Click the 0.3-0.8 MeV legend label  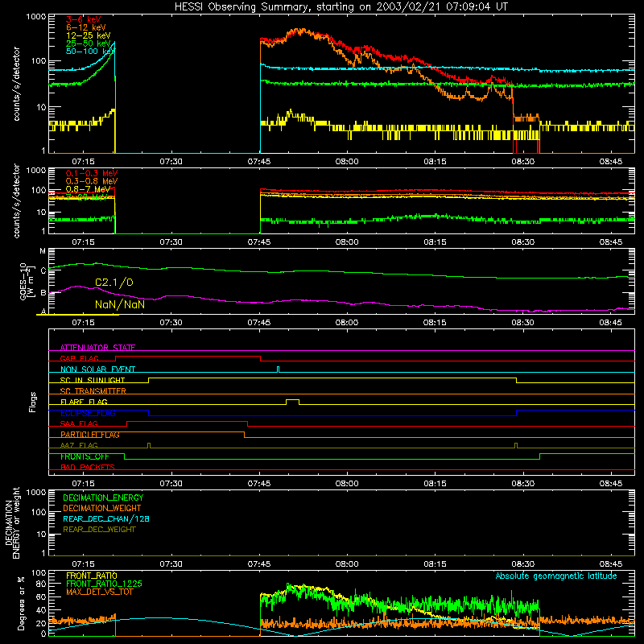[92, 181]
